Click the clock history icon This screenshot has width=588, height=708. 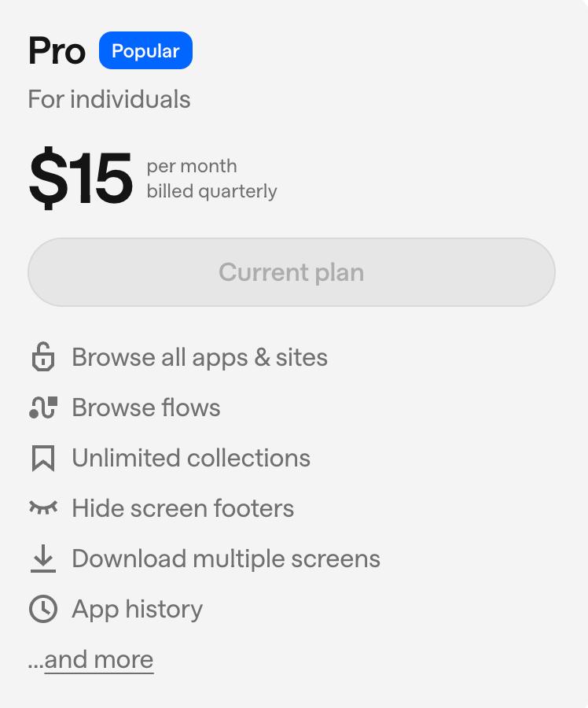(43, 609)
